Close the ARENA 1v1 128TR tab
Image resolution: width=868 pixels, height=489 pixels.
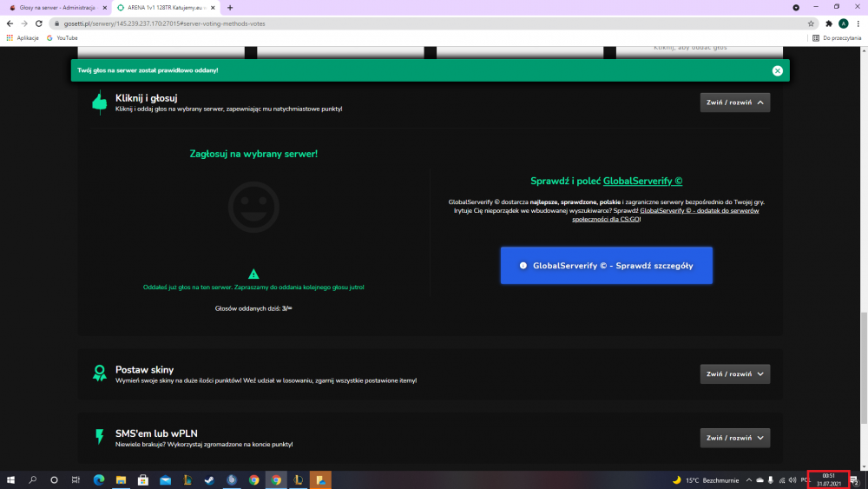[213, 8]
